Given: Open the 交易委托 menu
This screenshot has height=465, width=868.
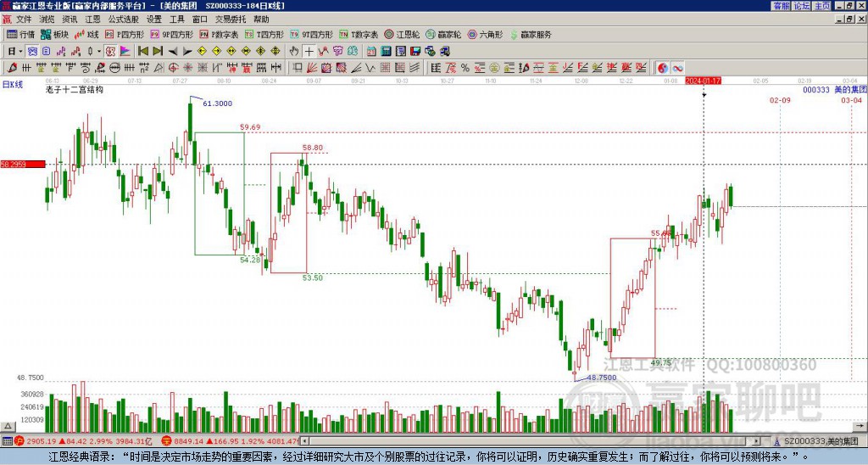Looking at the screenshot, I should [231, 20].
